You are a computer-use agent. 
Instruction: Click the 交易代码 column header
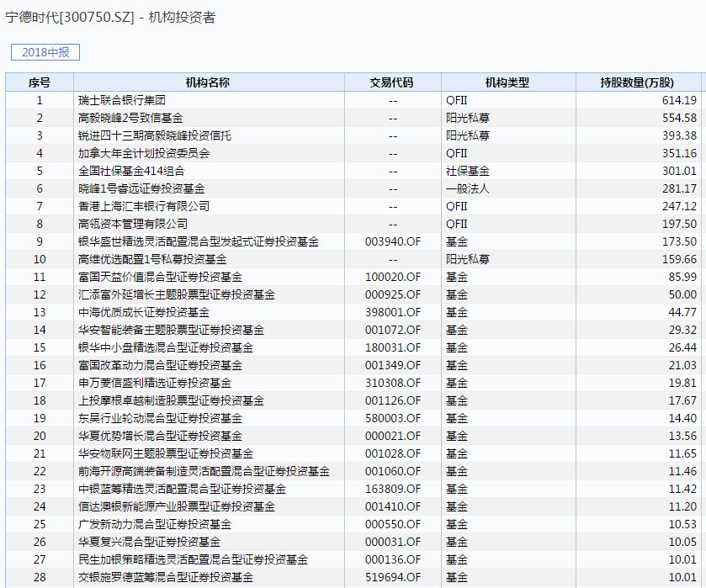pos(392,82)
